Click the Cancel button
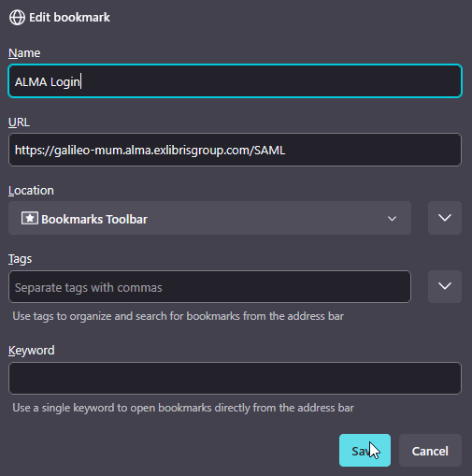The width and height of the screenshot is (472, 476). 430,451
